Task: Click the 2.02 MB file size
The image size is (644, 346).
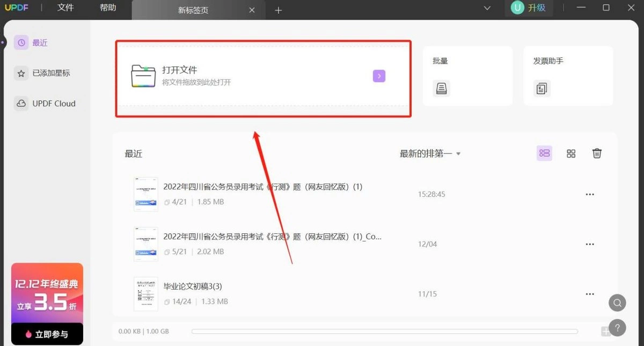Action: pyautogui.click(x=211, y=252)
